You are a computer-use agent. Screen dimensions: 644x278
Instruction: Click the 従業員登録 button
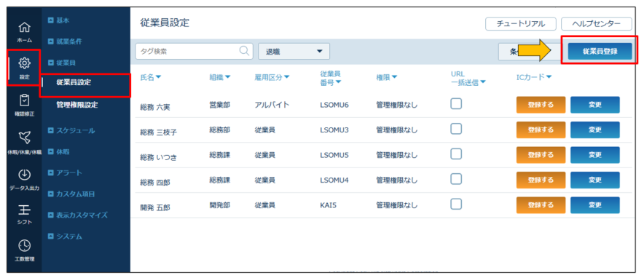point(600,51)
